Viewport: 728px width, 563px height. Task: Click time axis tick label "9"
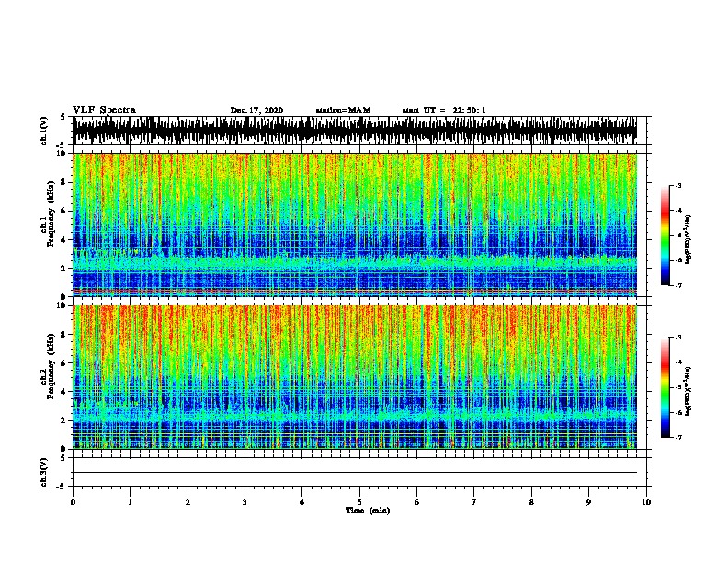(x=588, y=502)
